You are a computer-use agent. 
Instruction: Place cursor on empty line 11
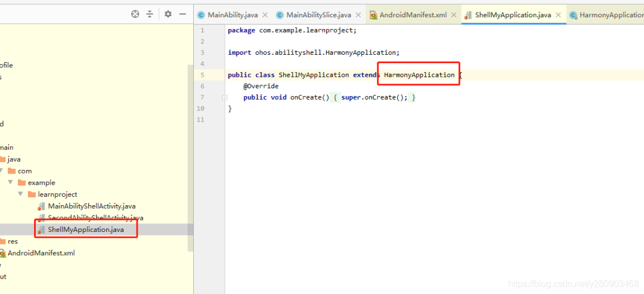[435, 120]
